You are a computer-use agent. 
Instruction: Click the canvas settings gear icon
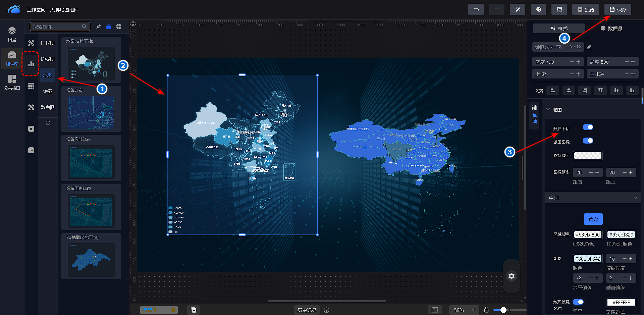pyautogui.click(x=511, y=276)
